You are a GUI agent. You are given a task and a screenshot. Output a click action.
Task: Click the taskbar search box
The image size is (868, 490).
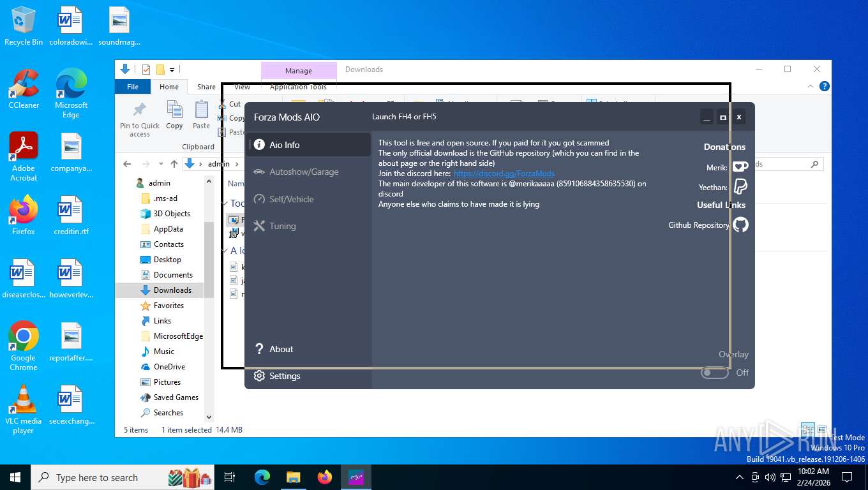[x=122, y=477]
